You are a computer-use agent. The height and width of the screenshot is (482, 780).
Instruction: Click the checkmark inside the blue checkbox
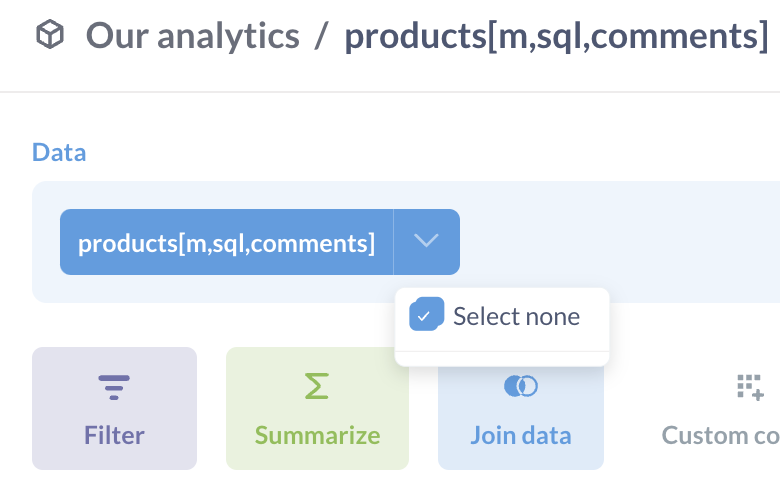pos(424,316)
